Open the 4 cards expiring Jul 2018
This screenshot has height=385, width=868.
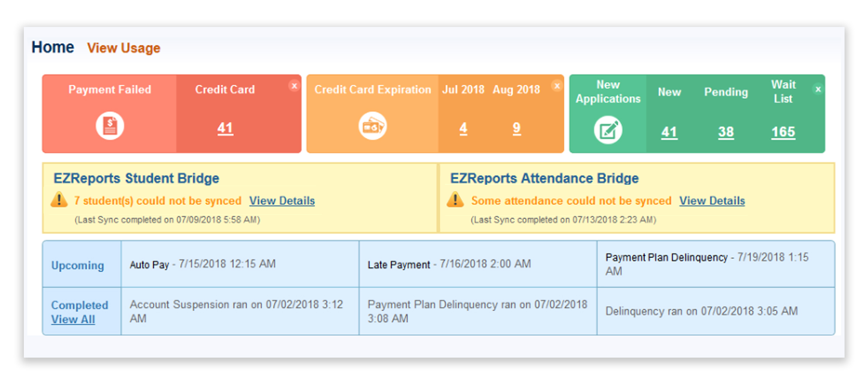click(463, 128)
